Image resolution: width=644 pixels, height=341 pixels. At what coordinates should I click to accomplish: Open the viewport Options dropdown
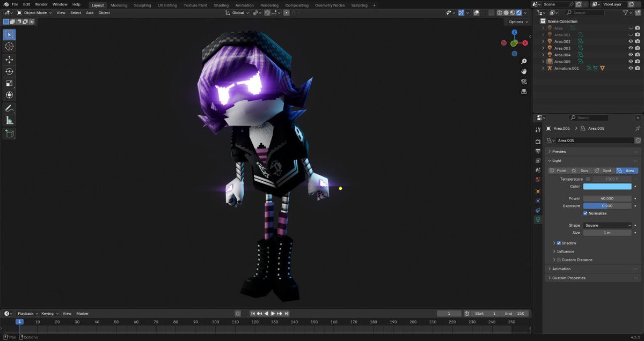(517, 22)
